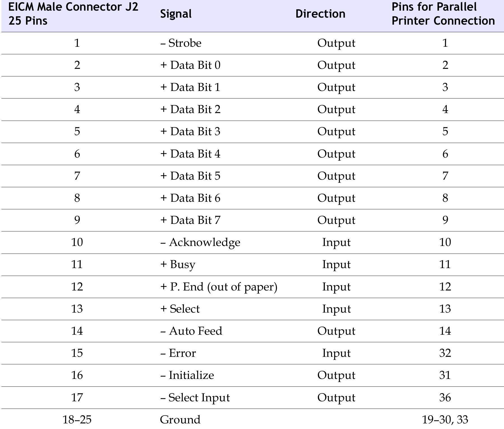This screenshot has height=429, width=504.
Task: Click the – Auto Feed signal cell
Action: 191,331
